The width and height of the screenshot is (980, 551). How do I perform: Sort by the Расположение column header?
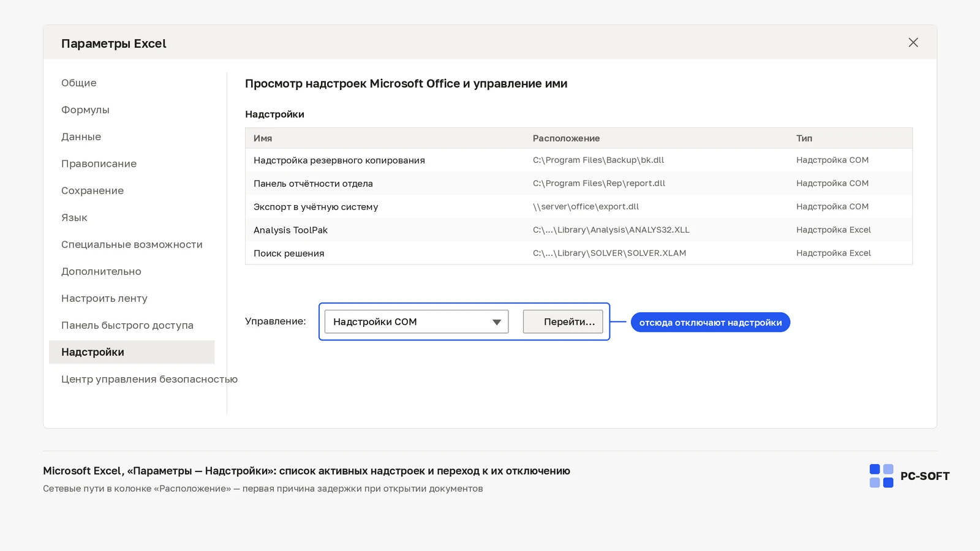[x=566, y=138]
